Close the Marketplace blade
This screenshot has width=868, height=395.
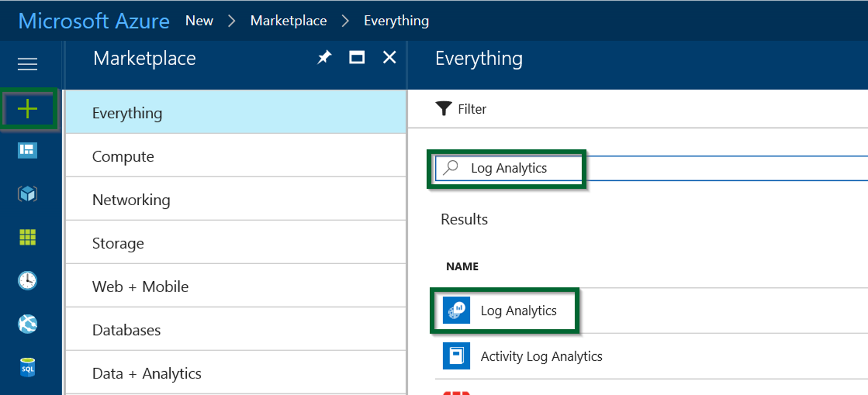(x=389, y=57)
